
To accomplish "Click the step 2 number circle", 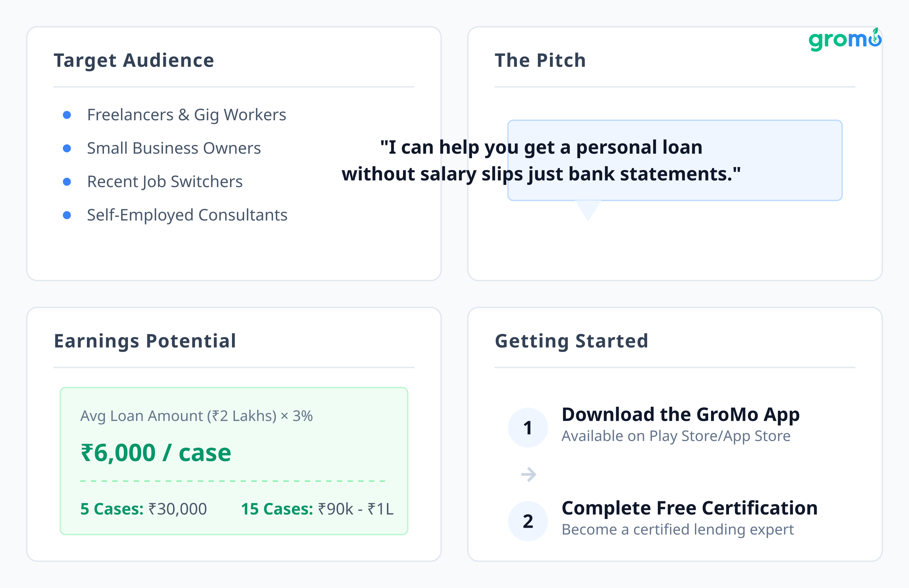I will coord(528,521).
